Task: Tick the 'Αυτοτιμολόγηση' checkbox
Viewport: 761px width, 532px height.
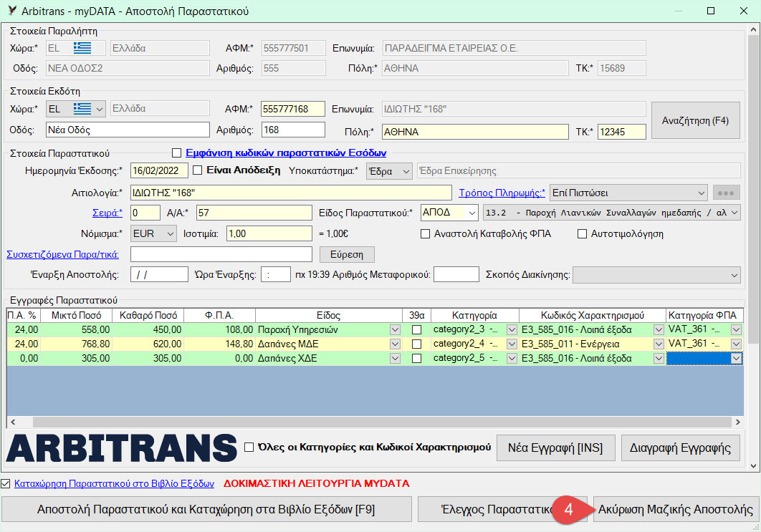Action: tap(582, 233)
